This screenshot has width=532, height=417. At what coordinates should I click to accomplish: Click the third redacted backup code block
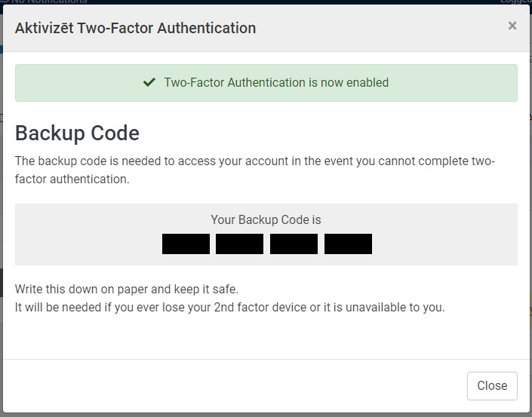click(x=294, y=244)
